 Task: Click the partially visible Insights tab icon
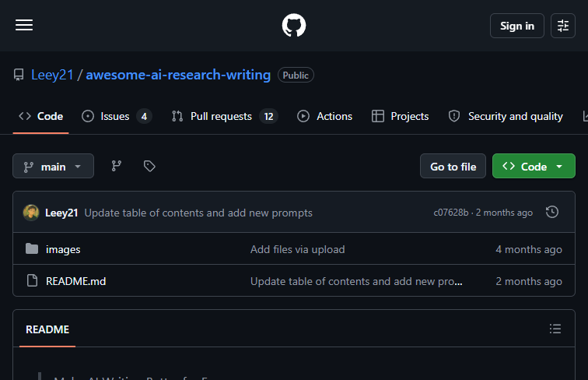click(x=585, y=116)
